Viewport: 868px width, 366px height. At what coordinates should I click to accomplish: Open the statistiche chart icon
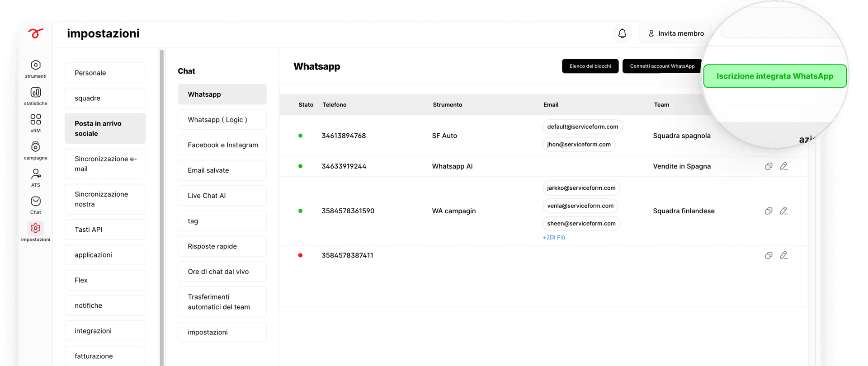[36, 93]
